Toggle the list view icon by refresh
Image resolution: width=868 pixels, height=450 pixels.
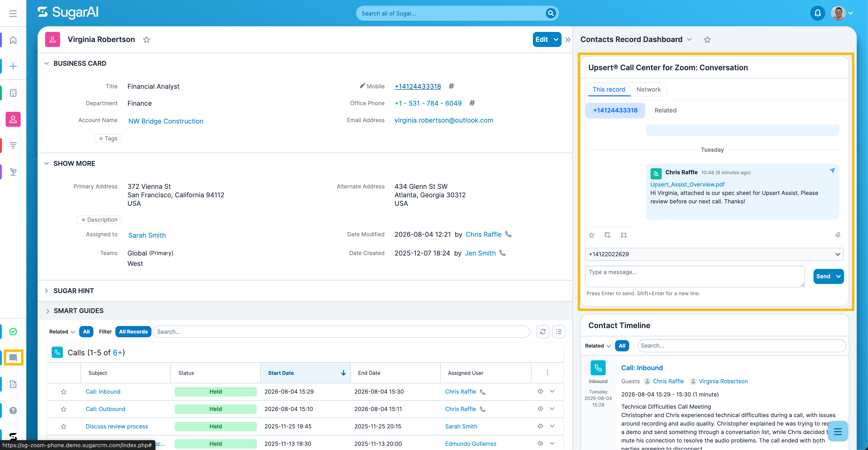tap(559, 332)
